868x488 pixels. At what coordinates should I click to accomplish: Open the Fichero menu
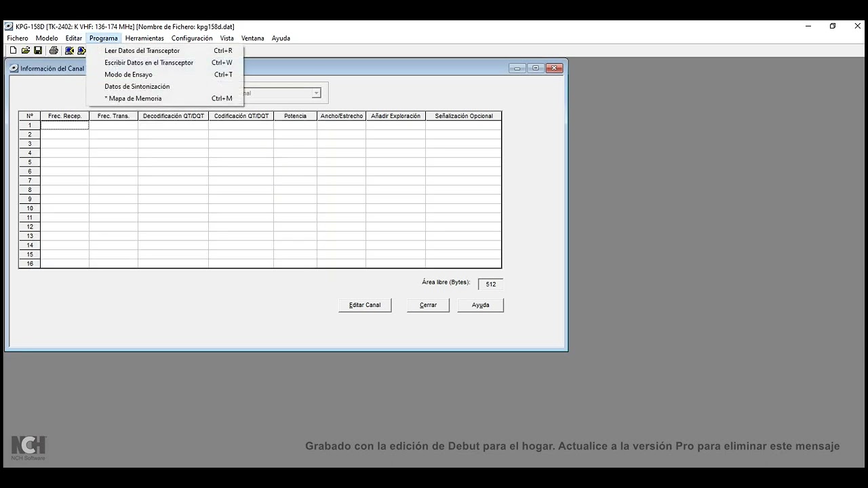coord(18,38)
